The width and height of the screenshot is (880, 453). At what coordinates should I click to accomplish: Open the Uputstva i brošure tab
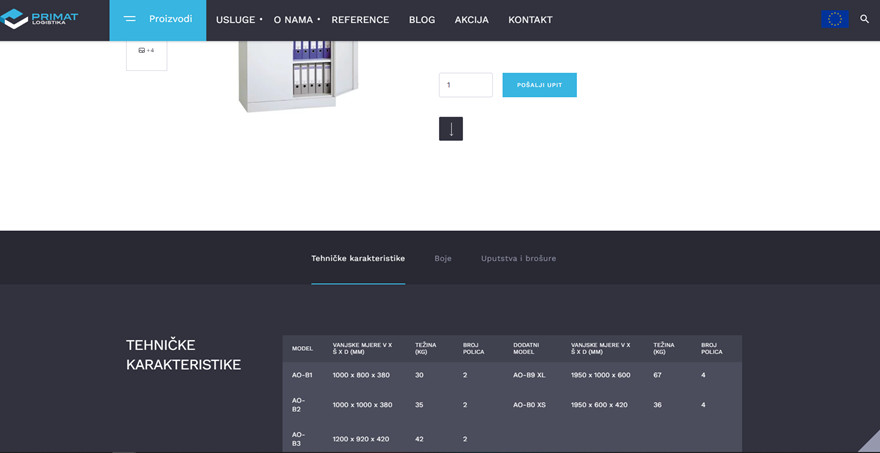click(x=518, y=258)
